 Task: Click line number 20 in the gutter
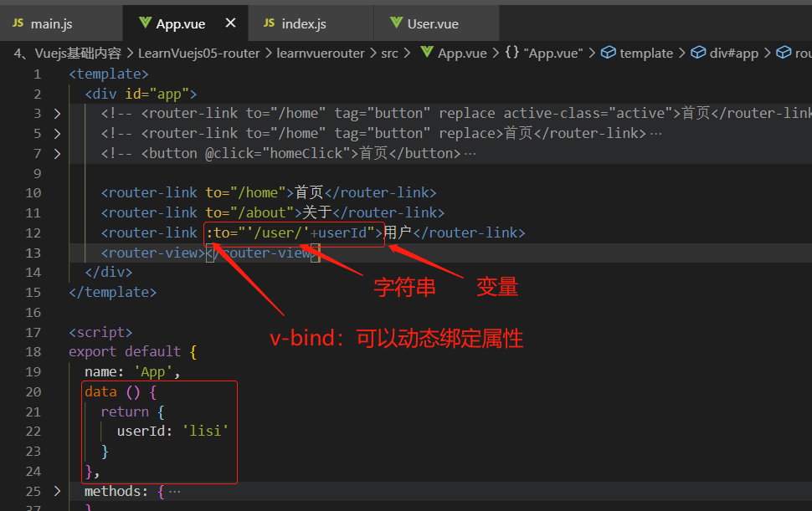coord(33,391)
